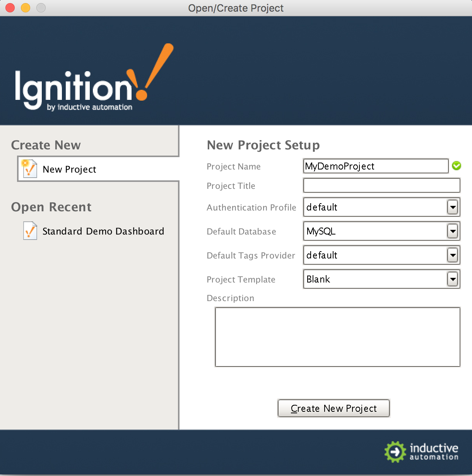This screenshot has width=472, height=476.
Task: Click the New Project Setup heading
Action: tap(263, 145)
